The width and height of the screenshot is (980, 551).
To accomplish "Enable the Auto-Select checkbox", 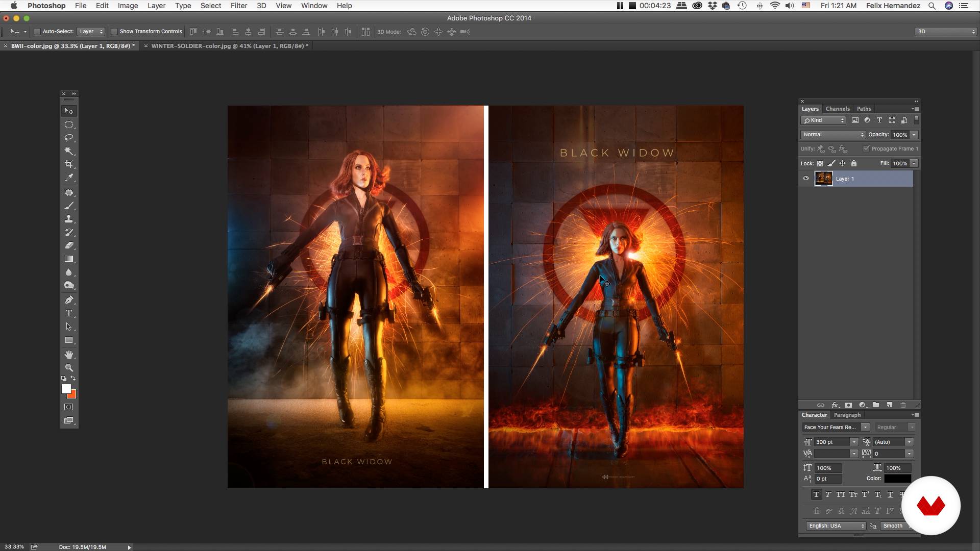I will tap(37, 32).
